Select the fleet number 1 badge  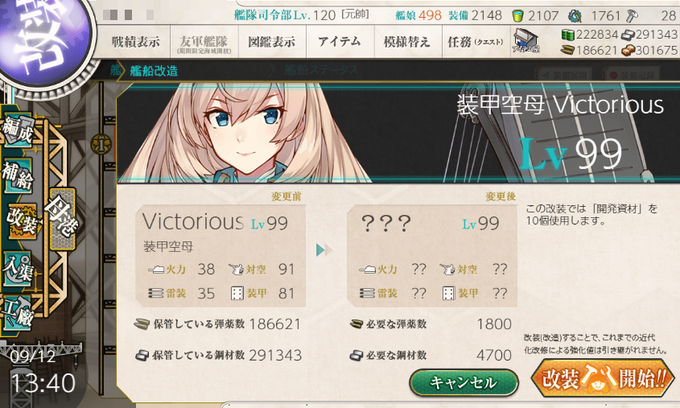tap(101, 144)
